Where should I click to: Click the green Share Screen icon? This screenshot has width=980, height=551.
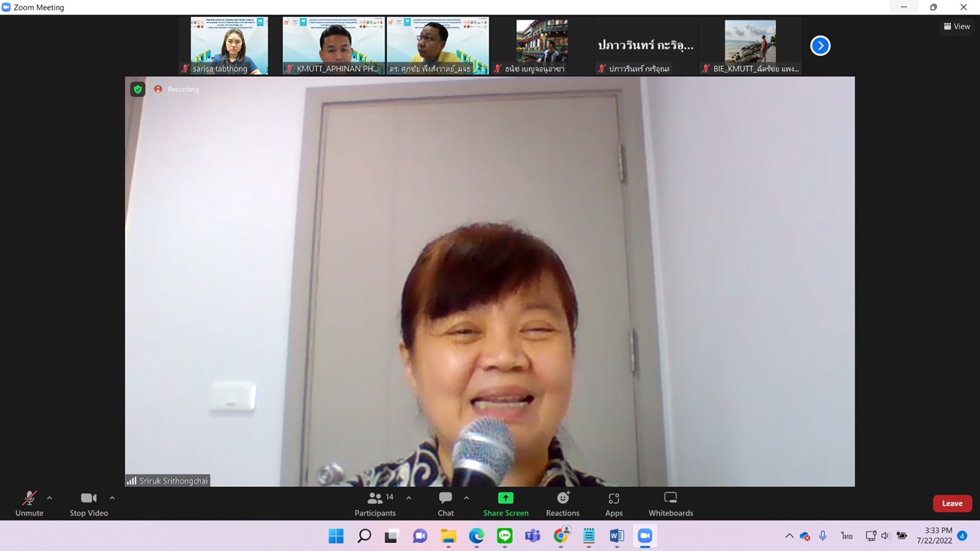505,499
